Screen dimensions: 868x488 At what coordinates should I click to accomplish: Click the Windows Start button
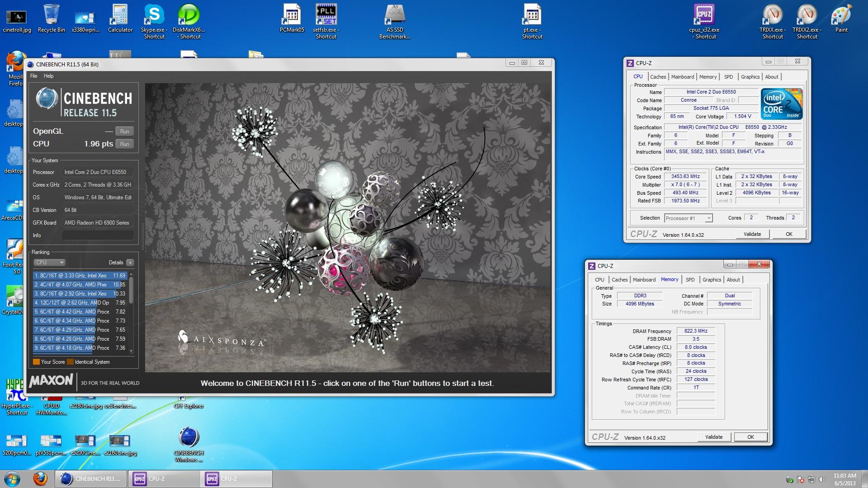12,479
